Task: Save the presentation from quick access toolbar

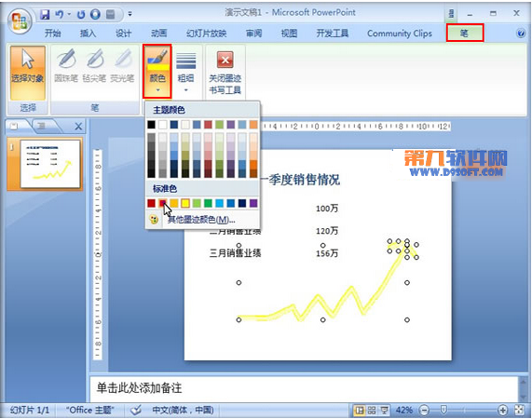Action: click(45, 15)
